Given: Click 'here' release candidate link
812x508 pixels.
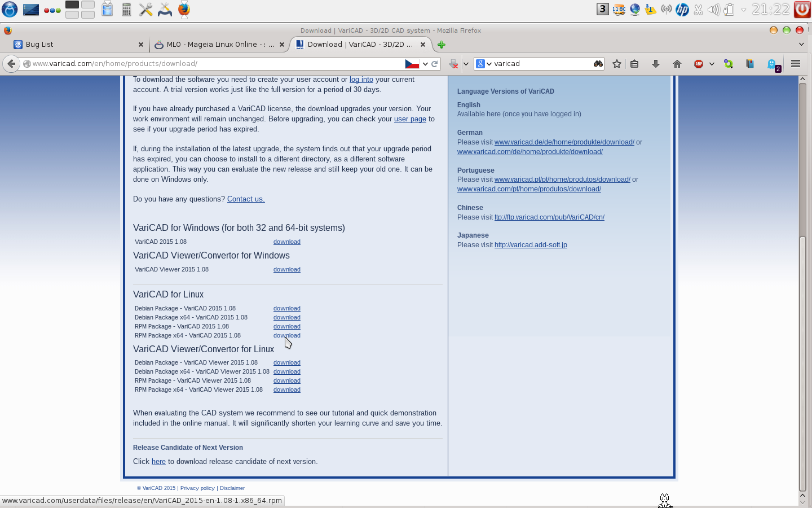Looking at the screenshot, I should click(158, 462).
